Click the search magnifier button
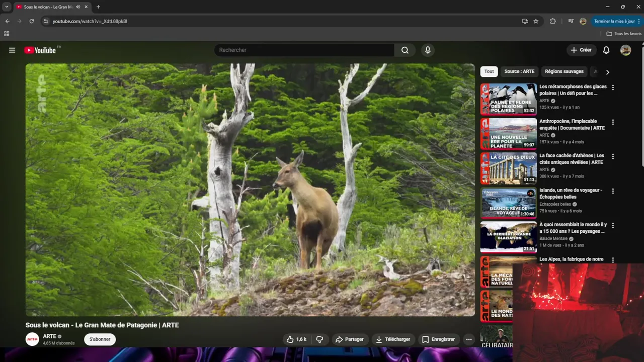644x362 pixels. coord(405,50)
